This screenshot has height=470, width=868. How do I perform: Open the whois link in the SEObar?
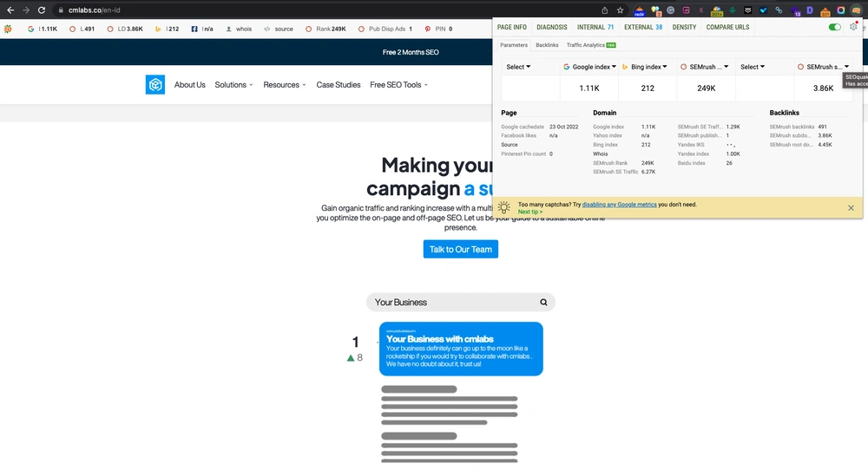click(x=239, y=29)
